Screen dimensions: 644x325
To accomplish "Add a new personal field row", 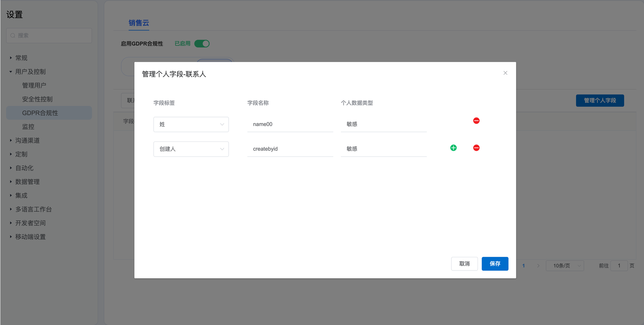I will 453,148.
